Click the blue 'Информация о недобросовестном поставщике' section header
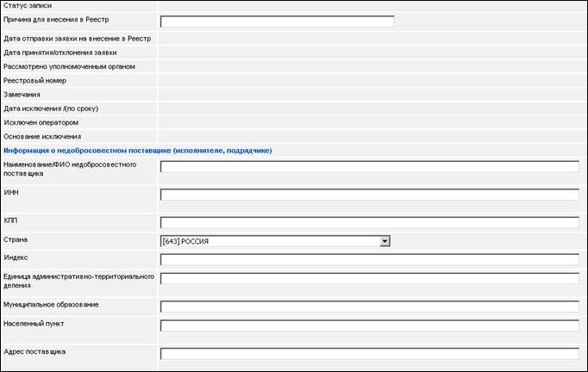This screenshot has height=372, width=588. tap(138, 151)
